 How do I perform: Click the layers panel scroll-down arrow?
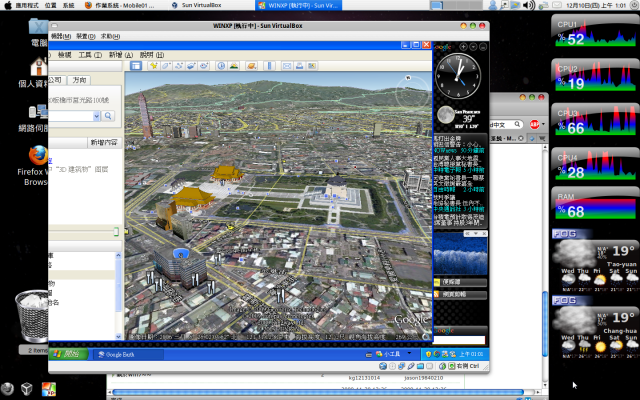click(x=118, y=337)
